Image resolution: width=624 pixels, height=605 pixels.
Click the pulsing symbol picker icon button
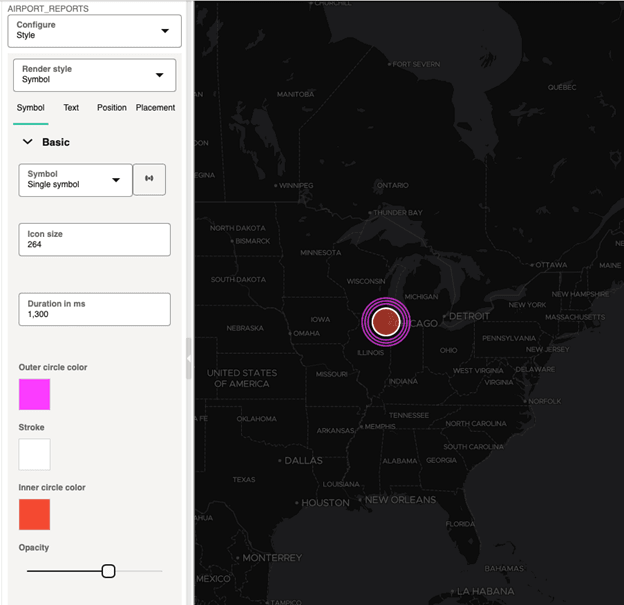tap(149, 179)
